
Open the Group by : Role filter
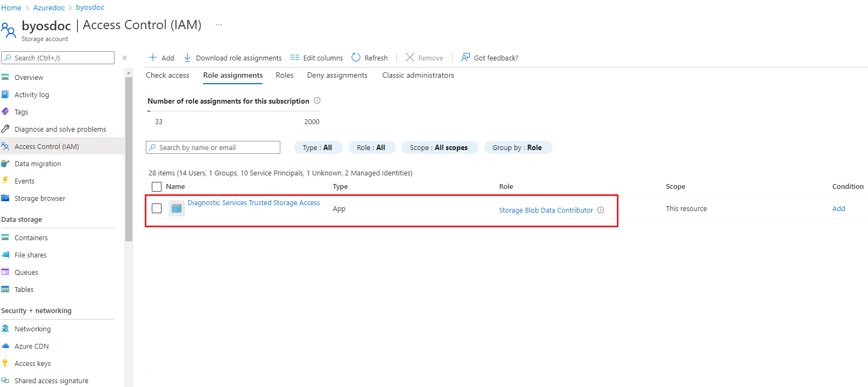(x=517, y=148)
